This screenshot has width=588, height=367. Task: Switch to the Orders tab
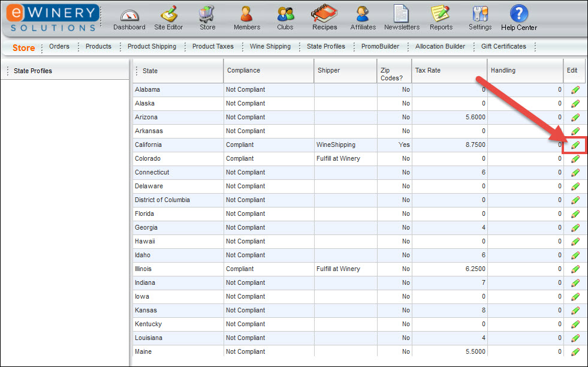tap(59, 46)
